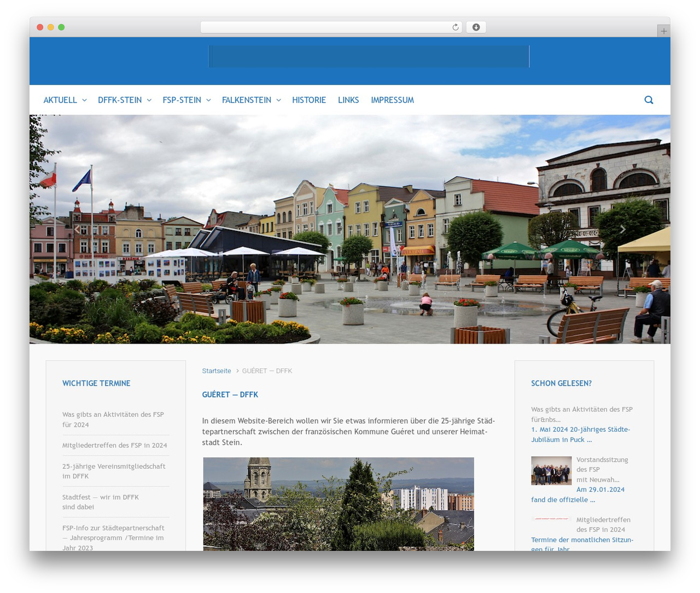The width and height of the screenshot is (700, 593).
Task: Open 'Stadtfest — wir im DFFK sind dabei'
Action: [101, 502]
